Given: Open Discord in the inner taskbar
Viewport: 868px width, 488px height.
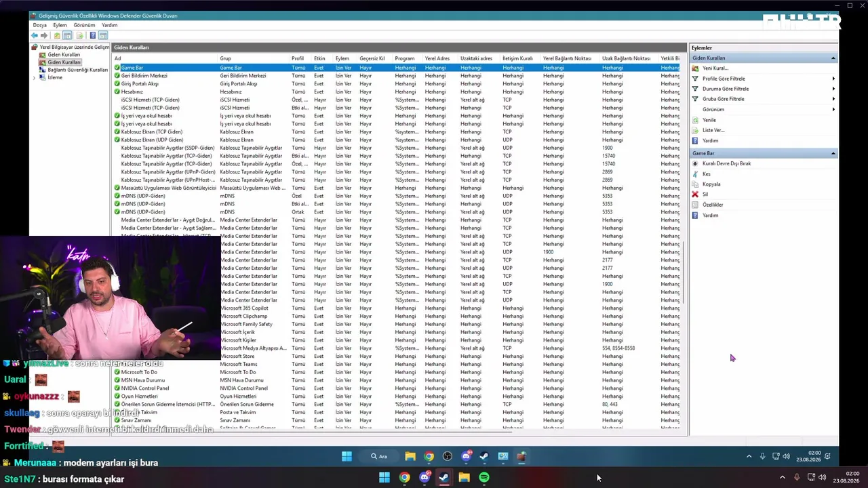Looking at the screenshot, I should [x=466, y=456].
